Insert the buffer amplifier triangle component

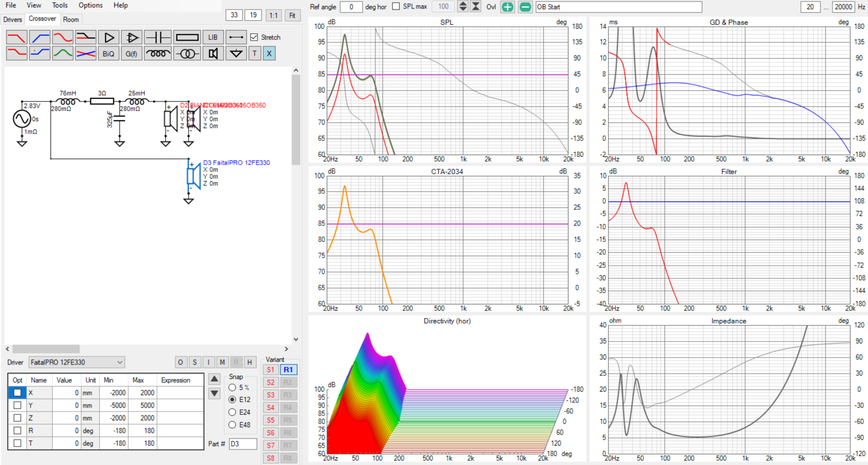[x=109, y=37]
